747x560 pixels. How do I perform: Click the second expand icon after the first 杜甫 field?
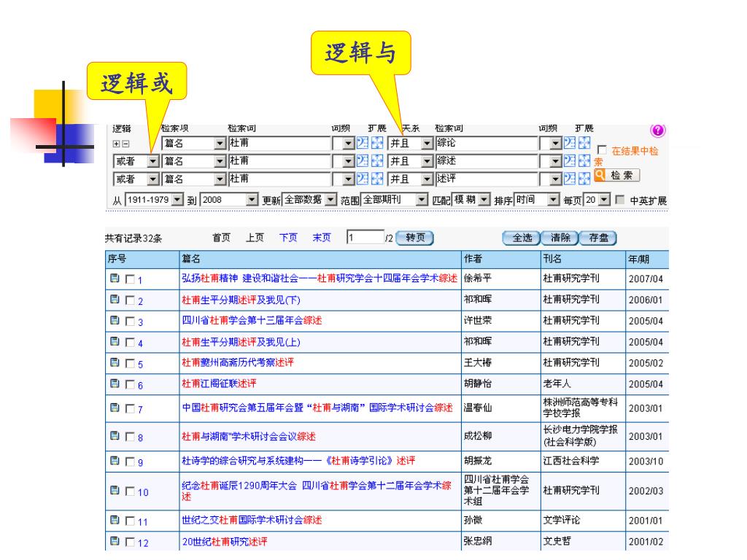[377, 143]
